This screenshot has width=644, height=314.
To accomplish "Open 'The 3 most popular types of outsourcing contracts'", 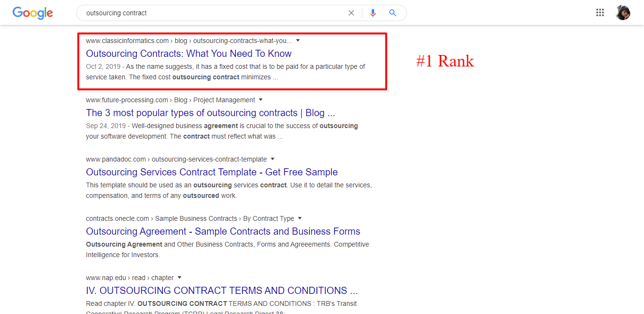I will pyautogui.click(x=211, y=113).
